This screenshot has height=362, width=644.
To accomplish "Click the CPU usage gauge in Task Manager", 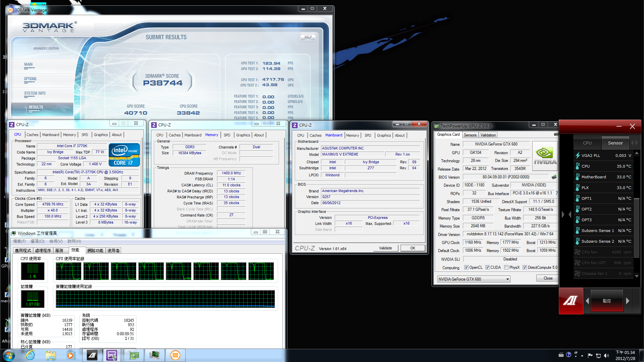I will (x=33, y=271).
